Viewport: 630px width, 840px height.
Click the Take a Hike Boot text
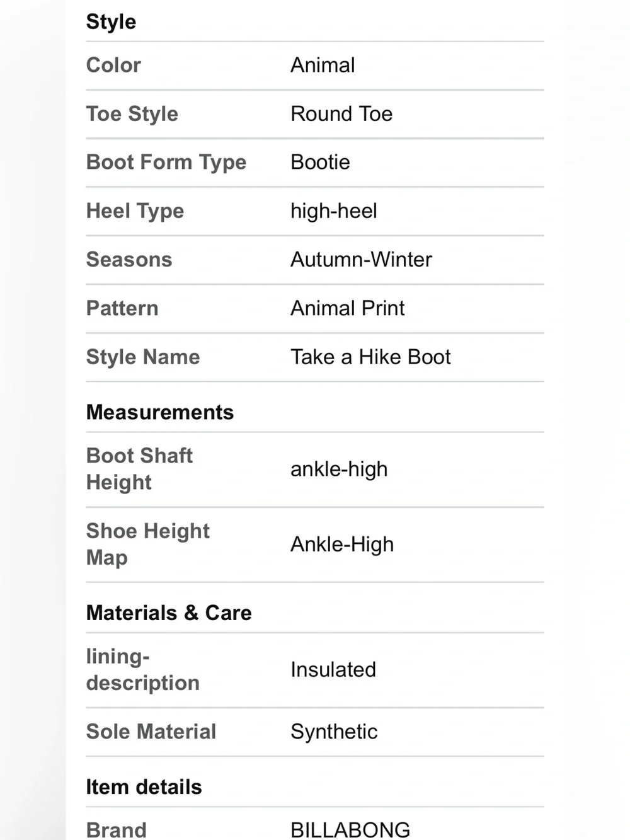(370, 357)
